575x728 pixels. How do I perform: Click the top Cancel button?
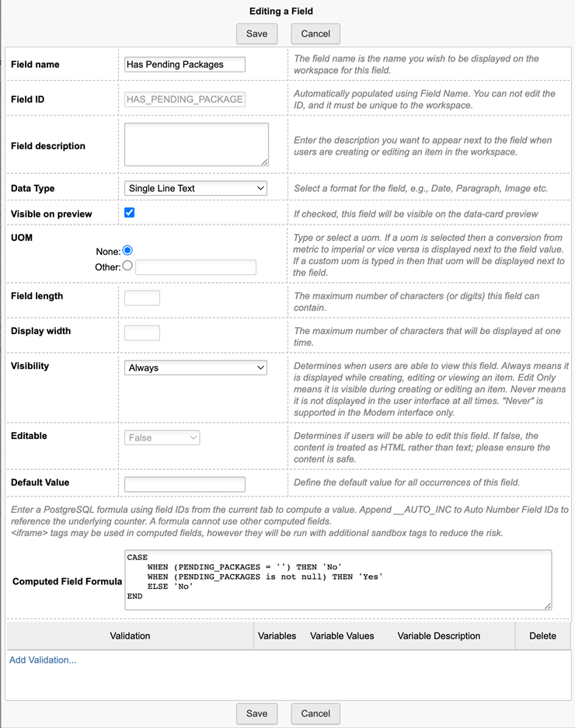(315, 34)
